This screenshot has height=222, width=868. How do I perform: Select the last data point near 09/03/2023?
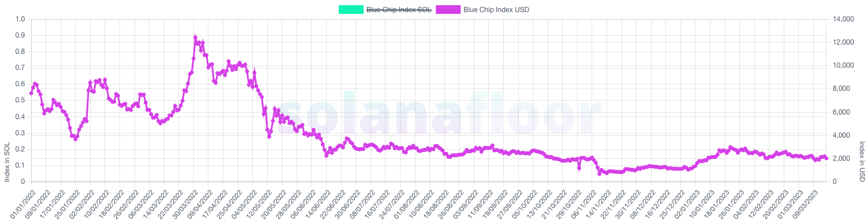tap(826, 158)
